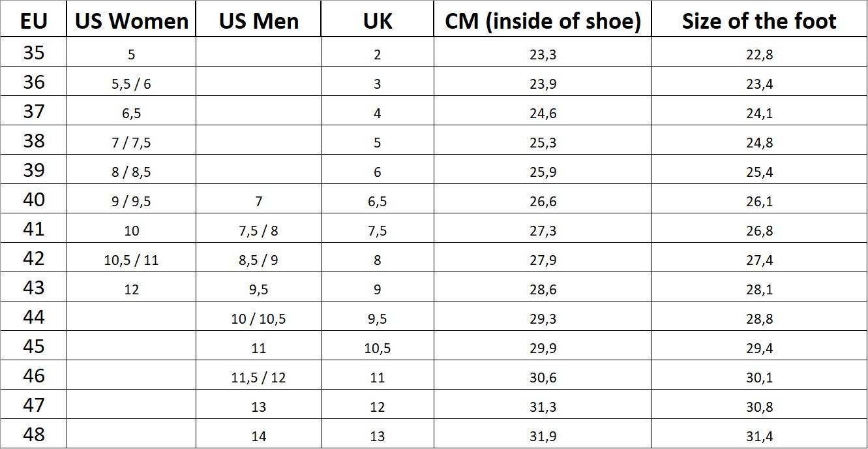Select EU size 40 cell
The image size is (868, 449).
click(34, 200)
